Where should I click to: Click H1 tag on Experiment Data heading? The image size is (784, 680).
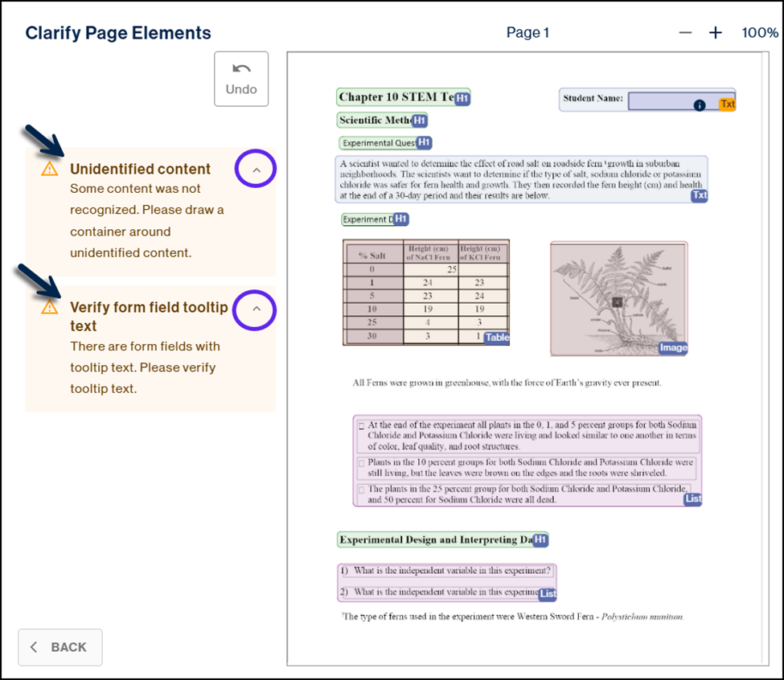tap(400, 219)
